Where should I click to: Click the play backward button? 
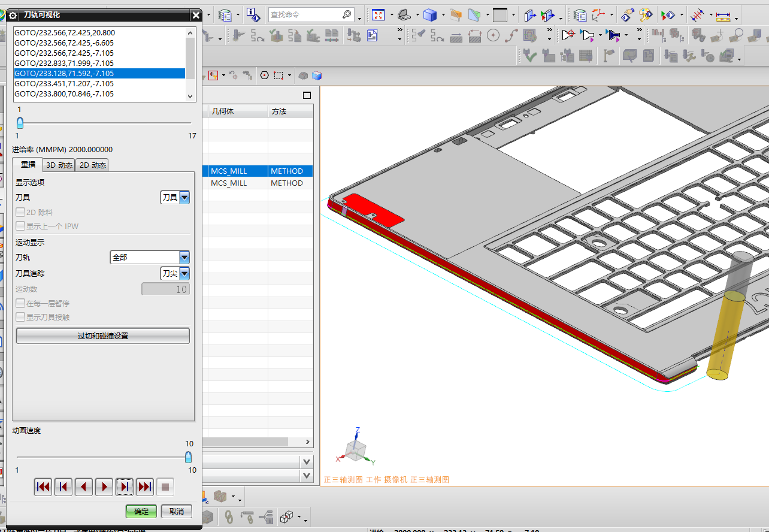(x=84, y=487)
